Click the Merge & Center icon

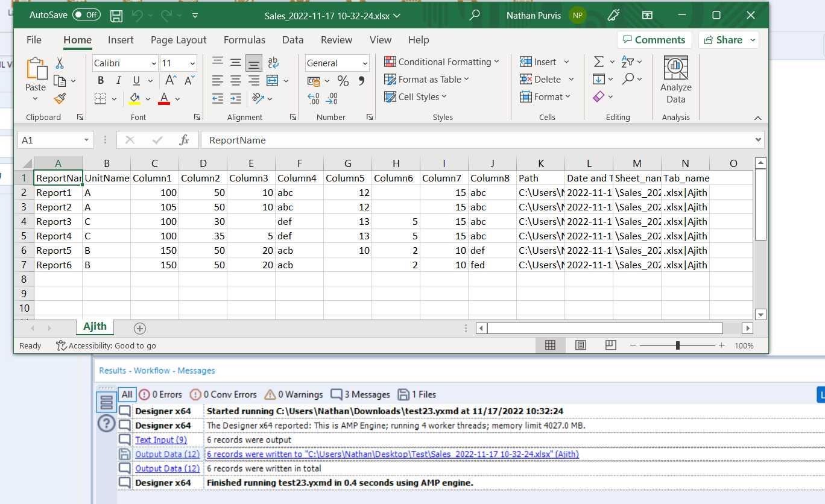(x=272, y=80)
